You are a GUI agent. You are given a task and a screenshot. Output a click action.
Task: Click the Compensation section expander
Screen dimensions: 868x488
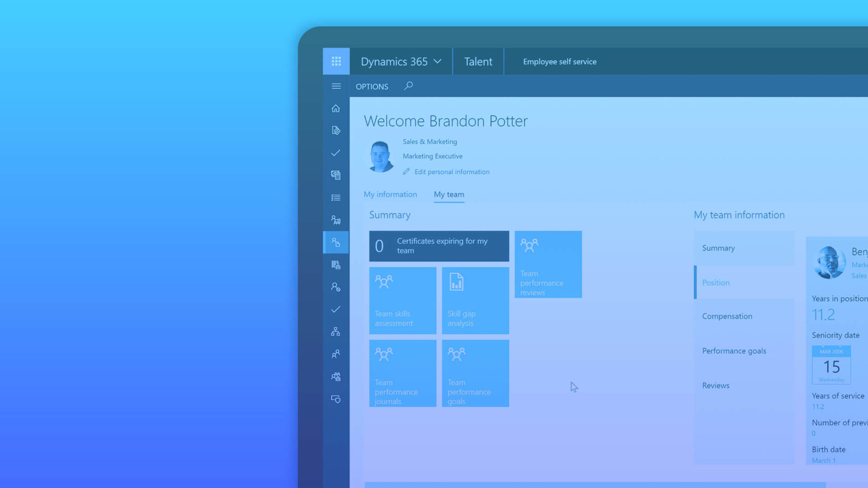click(727, 316)
